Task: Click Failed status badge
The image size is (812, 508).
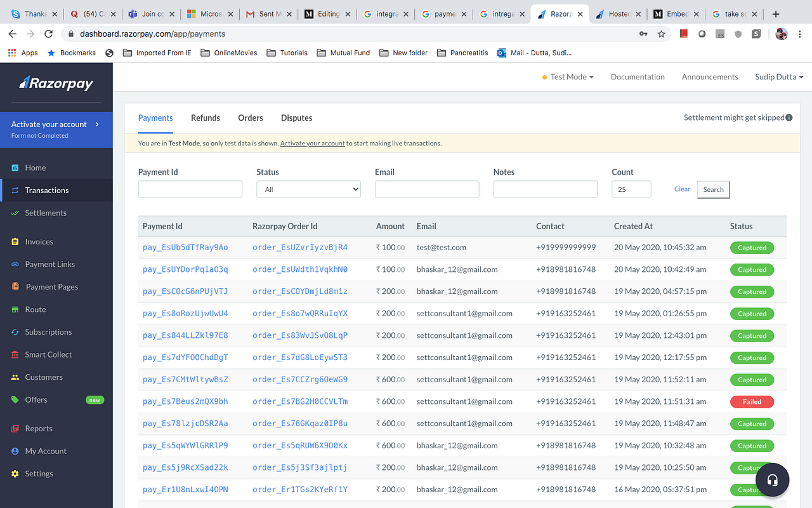Action: (x=752, y=401)
